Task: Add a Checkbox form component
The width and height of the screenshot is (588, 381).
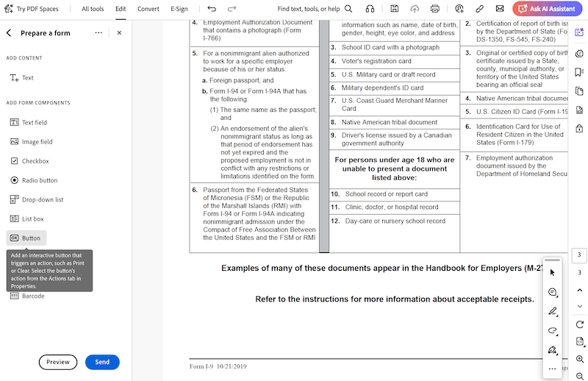Action: [x=29, y=161]
